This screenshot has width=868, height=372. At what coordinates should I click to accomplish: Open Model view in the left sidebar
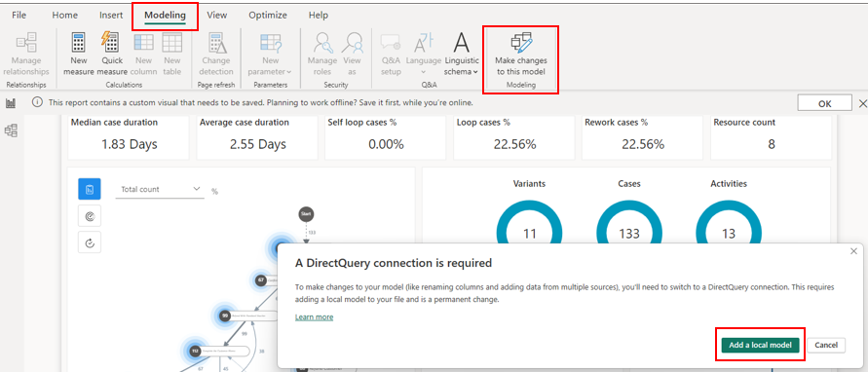pyautogui.click(x=11, y=130)
